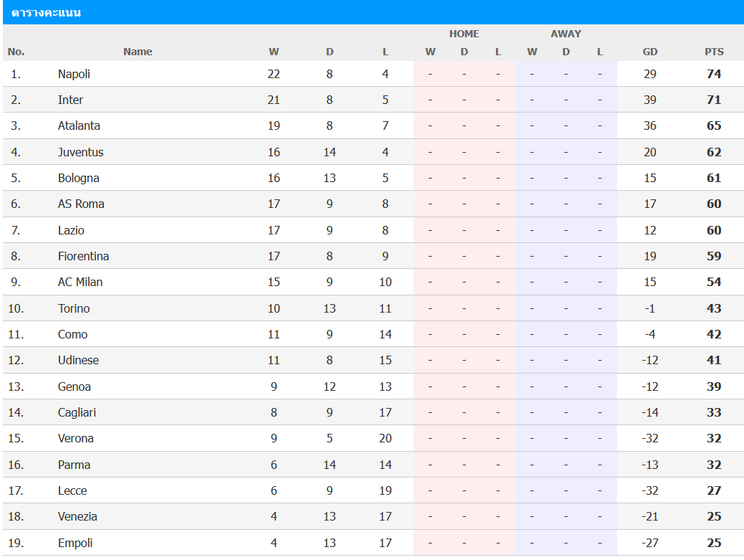Screen dimensions: 744x560
Task: Click Empoli team name
Action: pyautogui.click(x=75, y=543)
